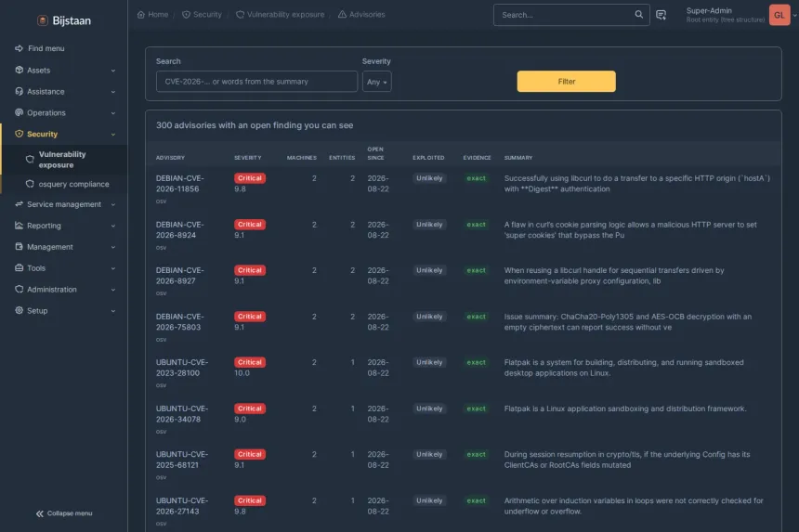Viewport: 799px width, 532px height.
Task: Expand the Service management chevron
Action: pos(113,204)
